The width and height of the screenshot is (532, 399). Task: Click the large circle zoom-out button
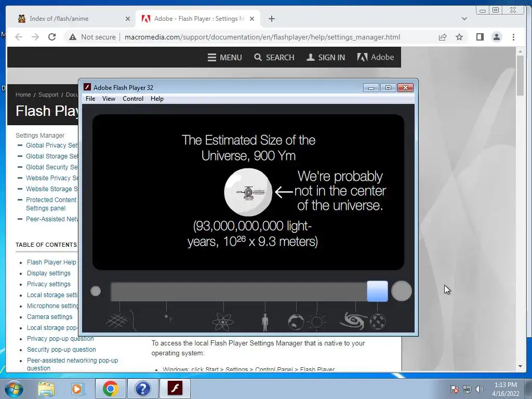(x=402, y=291)
